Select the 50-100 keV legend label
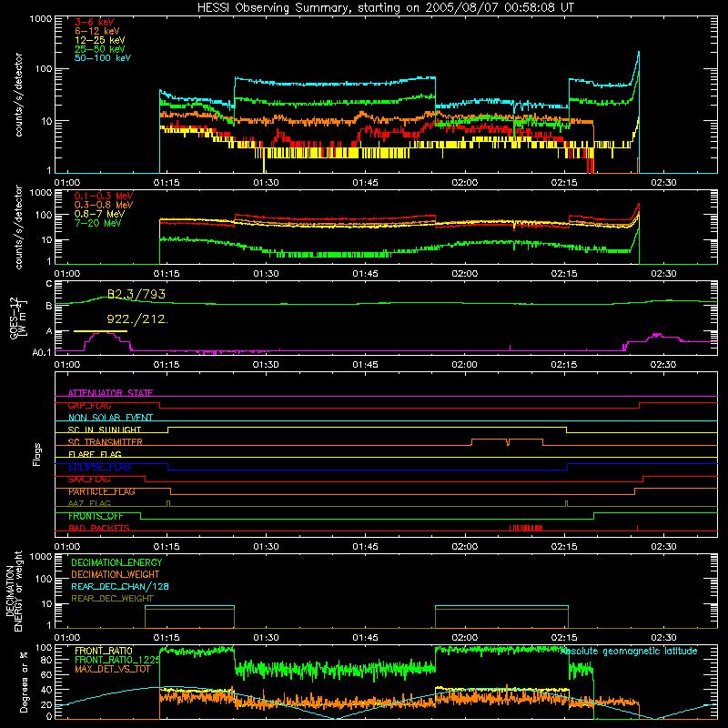Screen dimensions: 728x728 [103, 58]
